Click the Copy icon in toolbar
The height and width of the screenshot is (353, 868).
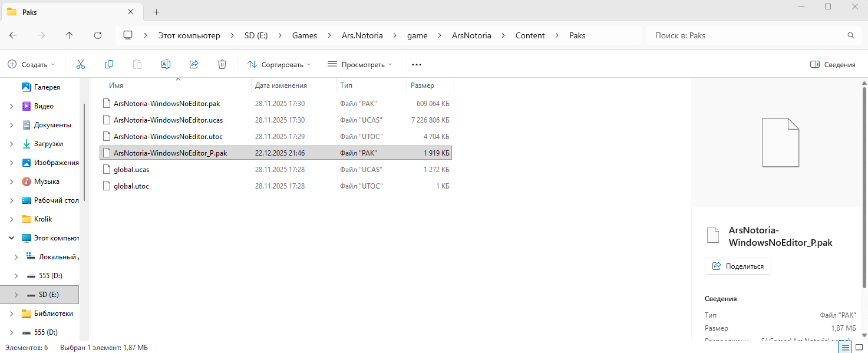coord(109,64)
